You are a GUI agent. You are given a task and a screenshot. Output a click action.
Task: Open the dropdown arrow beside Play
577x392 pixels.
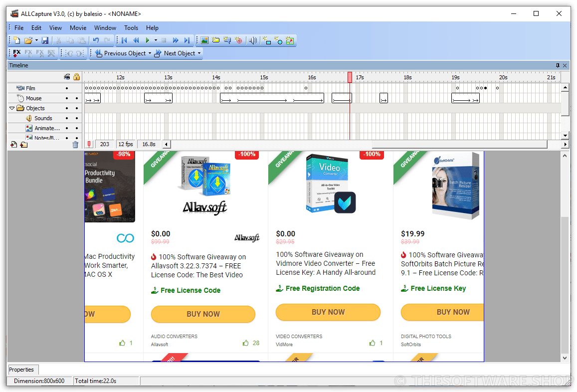click(x=156, y=40)
